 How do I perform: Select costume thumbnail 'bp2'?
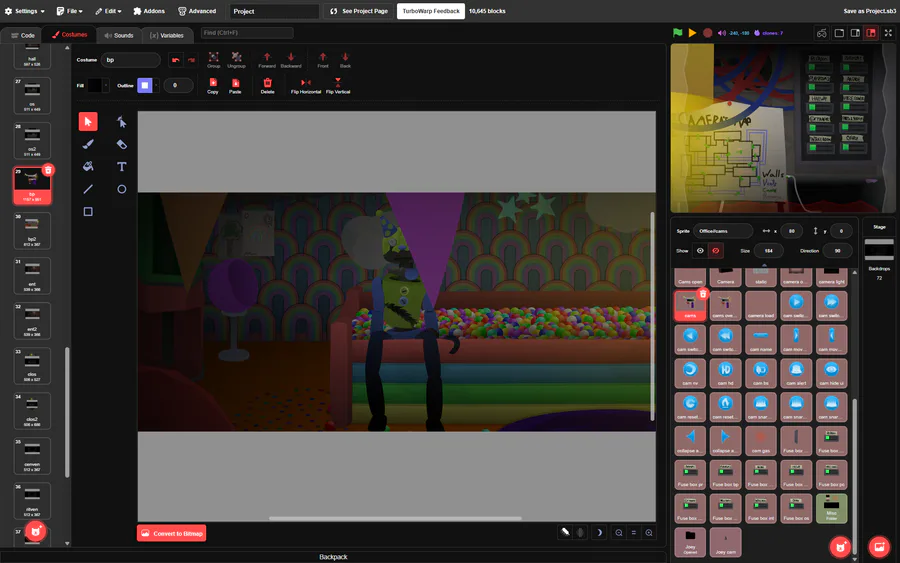pyautogui.click(x=32, y=231)
